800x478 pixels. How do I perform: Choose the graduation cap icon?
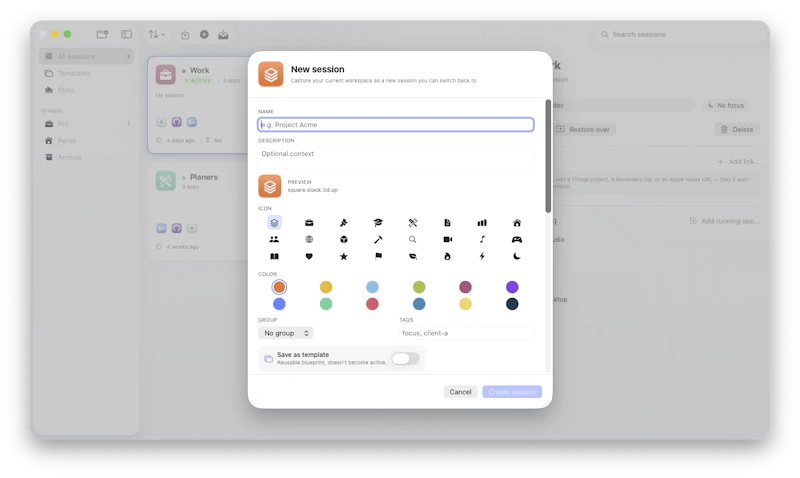[378, 222]
